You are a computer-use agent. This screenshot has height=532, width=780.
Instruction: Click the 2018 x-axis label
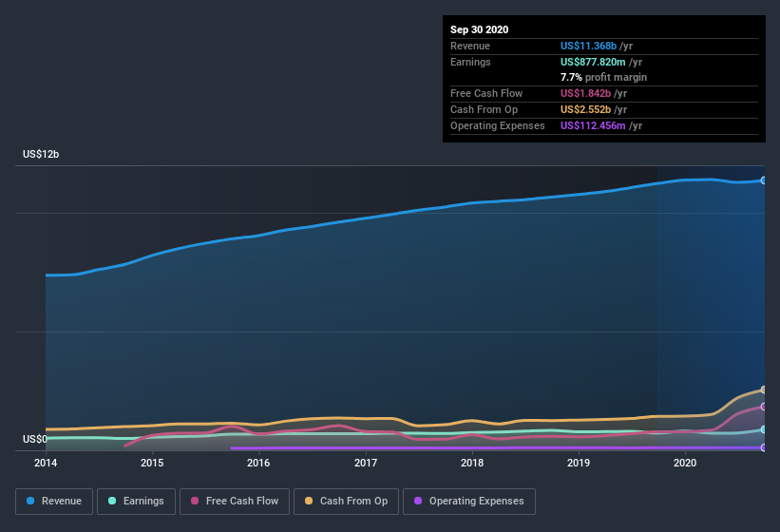click(x=472, y=463)
